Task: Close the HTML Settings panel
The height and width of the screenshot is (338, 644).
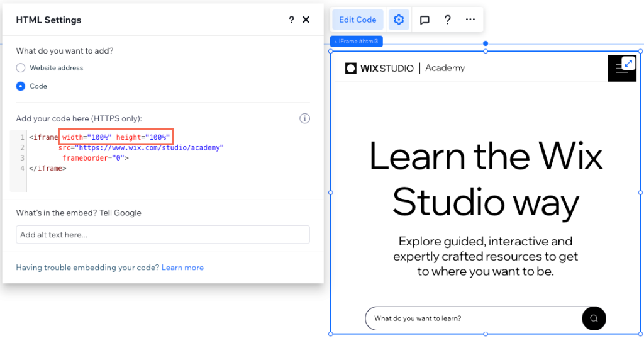Action: (x=306, y=20)
